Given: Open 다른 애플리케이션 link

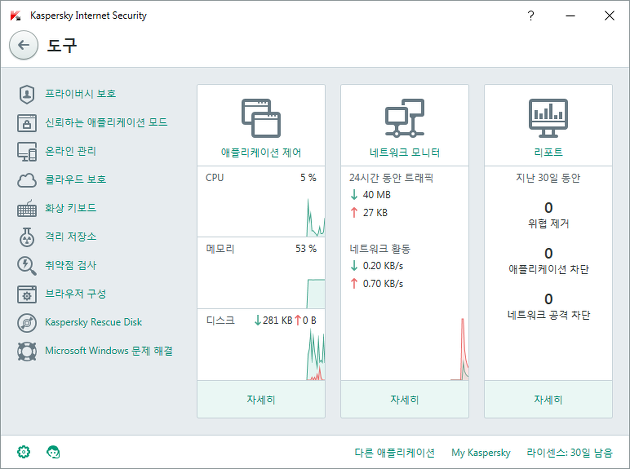Looking at the screenshot, I should [x=395, y=453].
